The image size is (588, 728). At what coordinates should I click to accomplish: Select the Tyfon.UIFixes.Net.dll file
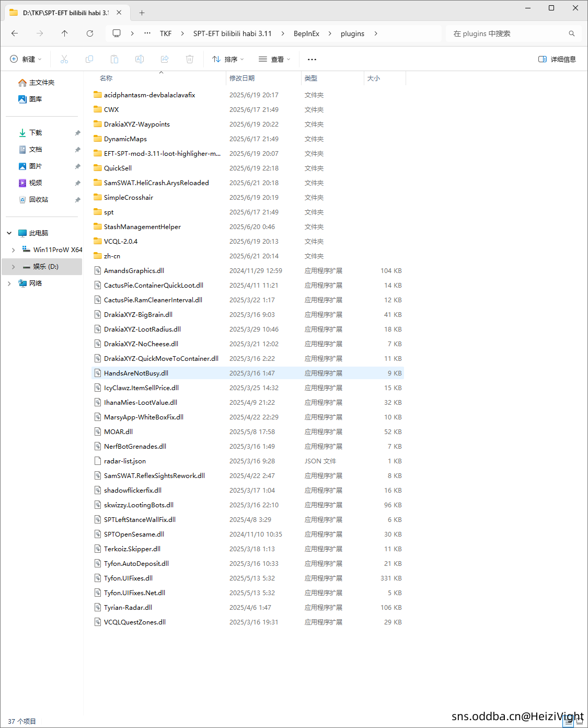(248, 593)
